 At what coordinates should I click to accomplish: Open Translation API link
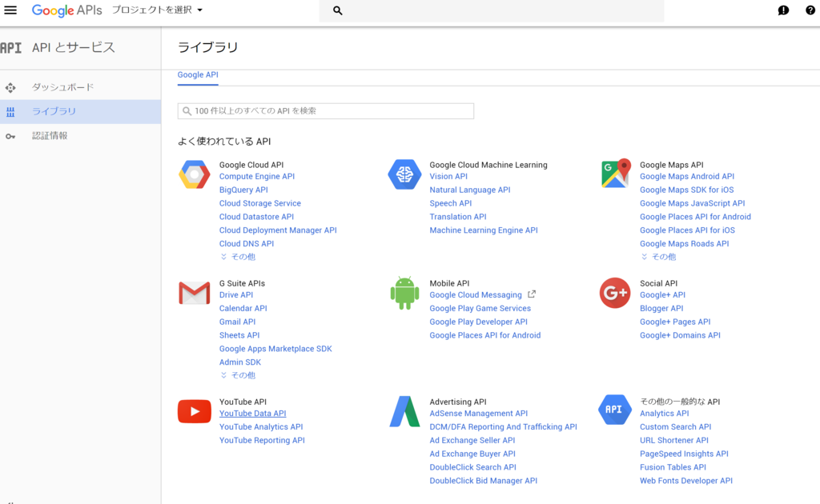pyautogui.click(x=457, y=217)
